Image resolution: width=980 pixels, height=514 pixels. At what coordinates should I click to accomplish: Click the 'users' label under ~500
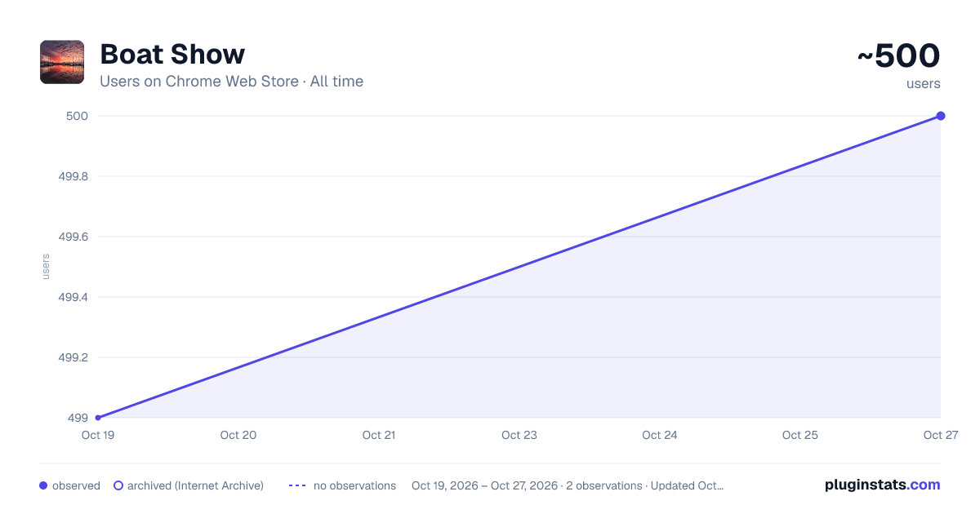click(924, 83)
